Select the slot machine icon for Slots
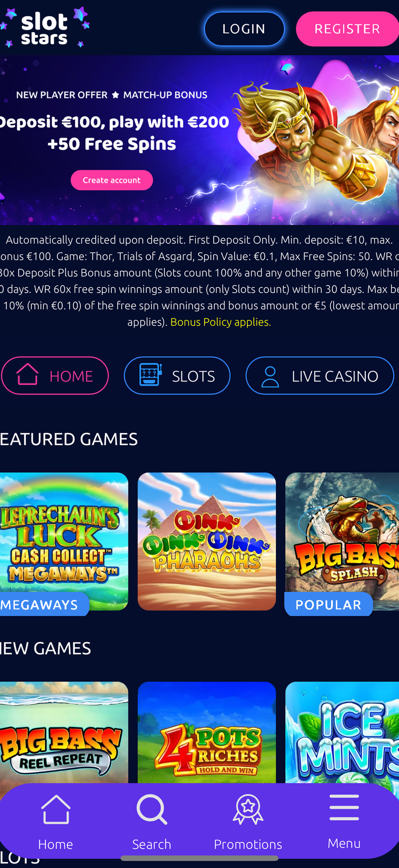Viewport: 399px width, 868px height. pos(150,375)
